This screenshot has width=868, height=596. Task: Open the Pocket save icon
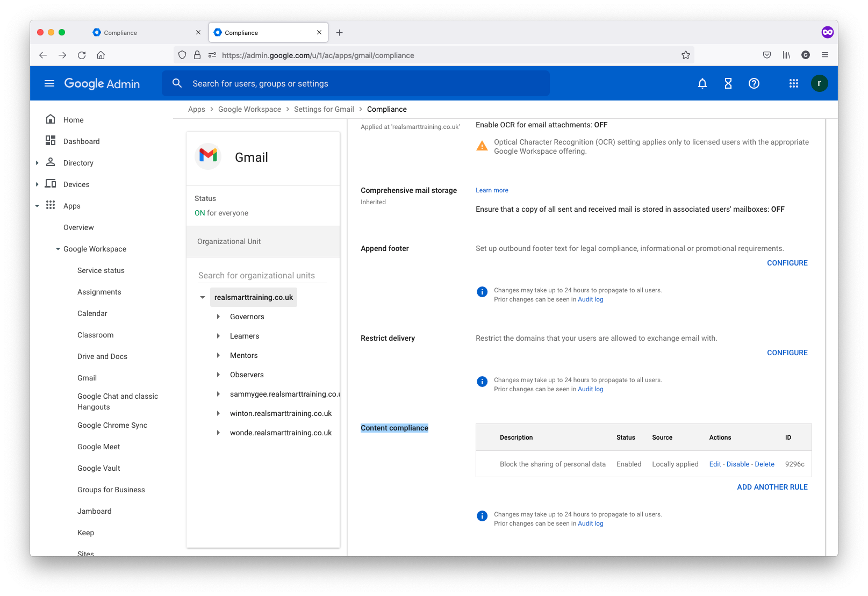click(767, 55)
